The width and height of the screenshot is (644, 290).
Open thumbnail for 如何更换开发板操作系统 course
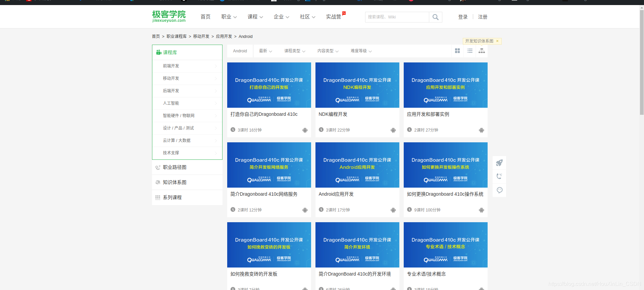tap(445, 165)
